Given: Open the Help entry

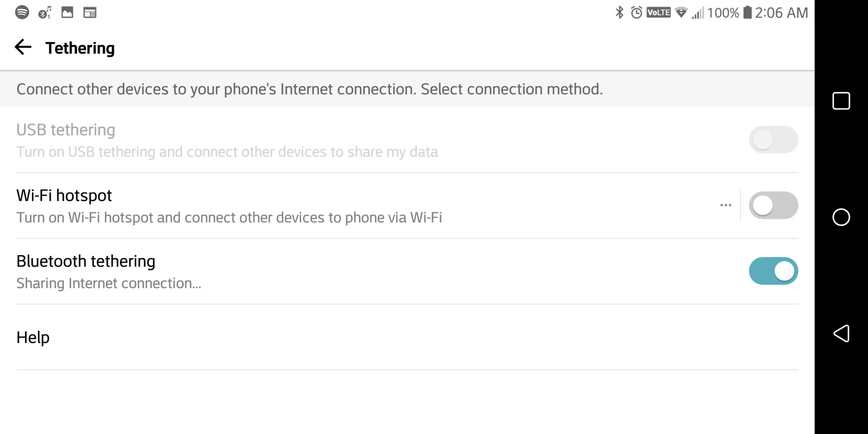Looking at the screenshot, I should pyautogui.click(x=33, y=337).
